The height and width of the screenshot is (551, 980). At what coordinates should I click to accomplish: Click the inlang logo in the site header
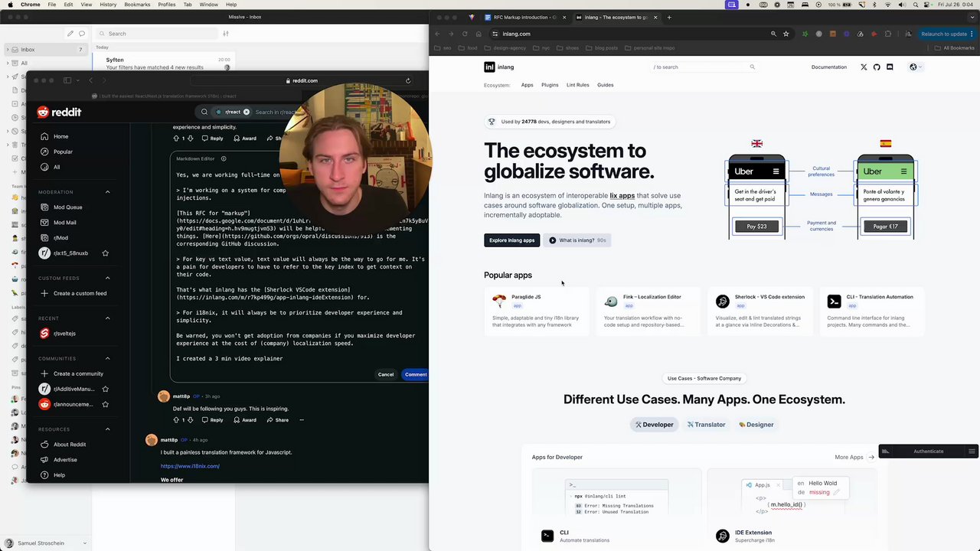point(499,67)
